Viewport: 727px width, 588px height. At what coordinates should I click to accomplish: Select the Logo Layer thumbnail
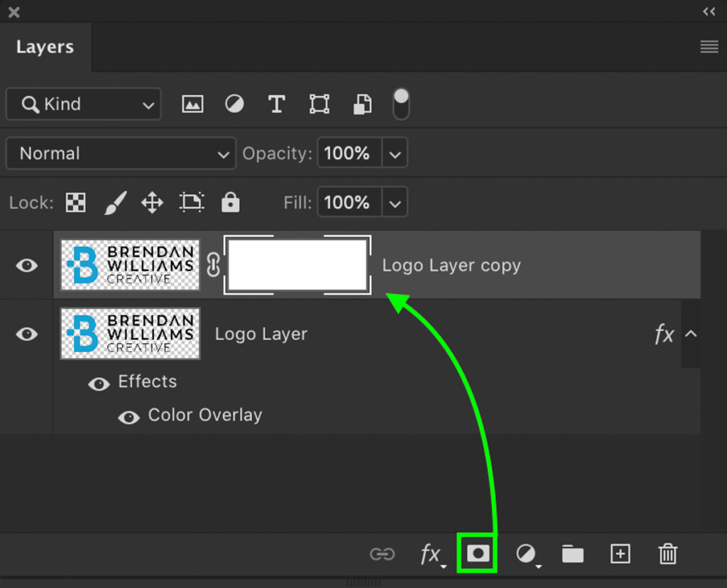tap(131, 334)
